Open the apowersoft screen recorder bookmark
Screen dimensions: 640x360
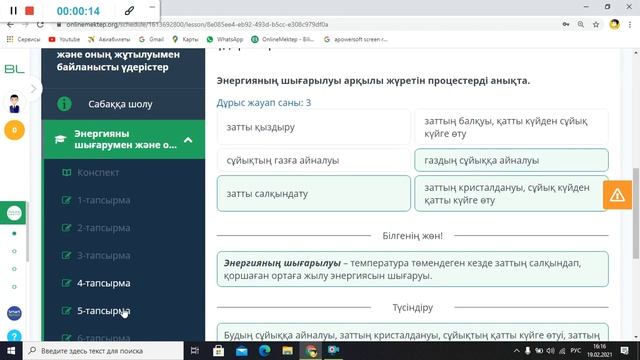click(356, 39)
